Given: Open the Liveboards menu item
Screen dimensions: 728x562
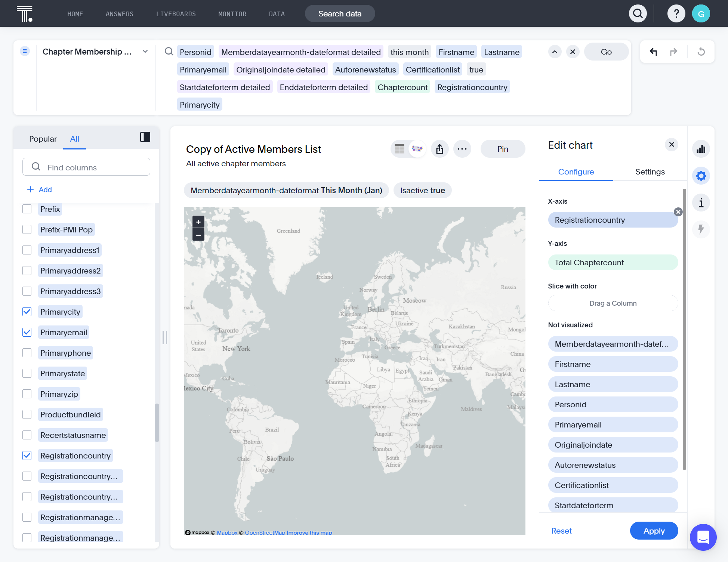Looking at the screenshot, I should [x=176, y=14].
